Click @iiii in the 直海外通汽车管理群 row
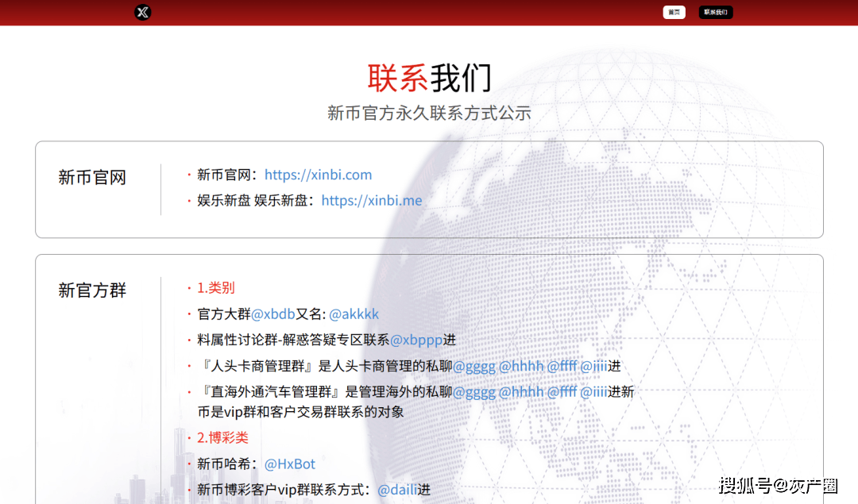Image resolution: width=858 pixels, height=504 pixels. 593,391
